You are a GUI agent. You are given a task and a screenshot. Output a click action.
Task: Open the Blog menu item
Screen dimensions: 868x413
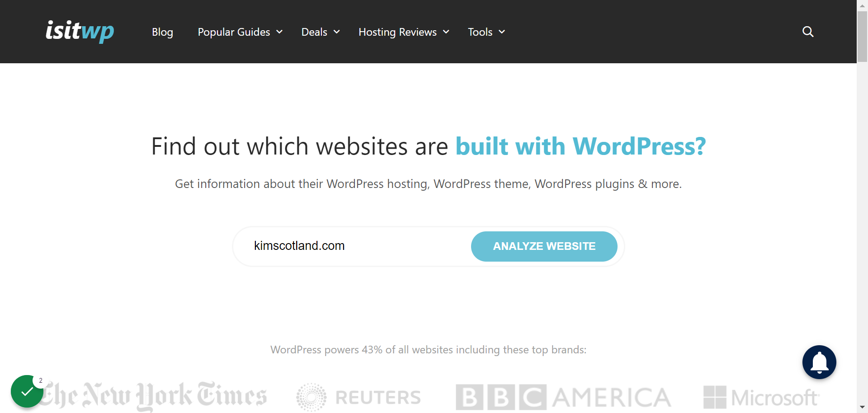(x=162, y=32)
